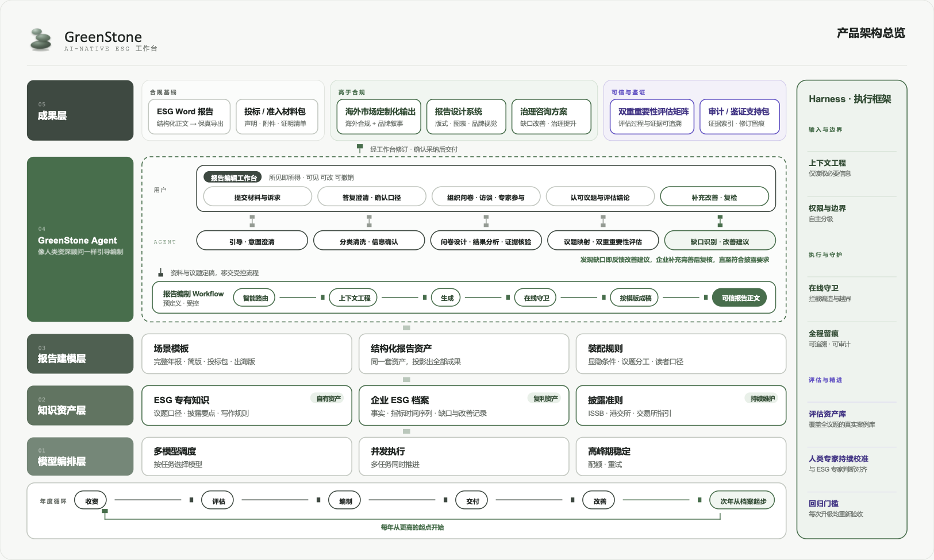Click the 次年从档案起步 cycle step
Image resolution: width=934 pixels, height=560 pixels.
pyautogui.click(x=743, y=501)
